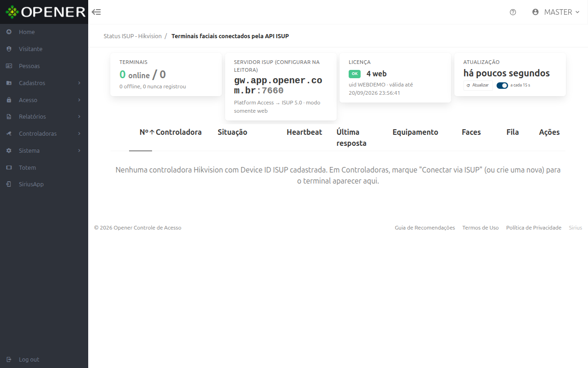Open Status ISUP - Hikvision breadcrumb link
The width and height of the screenshot is (588, 368).
pyautogui.click(x=133, y=36)
